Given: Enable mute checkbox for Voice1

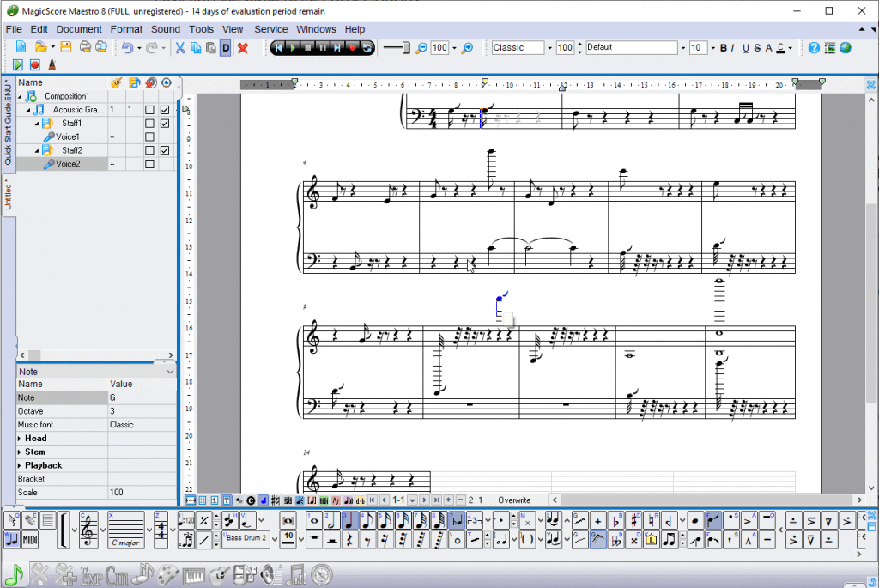Looking at the screenshot, I should pyautogui.click(x=149, y=136).
